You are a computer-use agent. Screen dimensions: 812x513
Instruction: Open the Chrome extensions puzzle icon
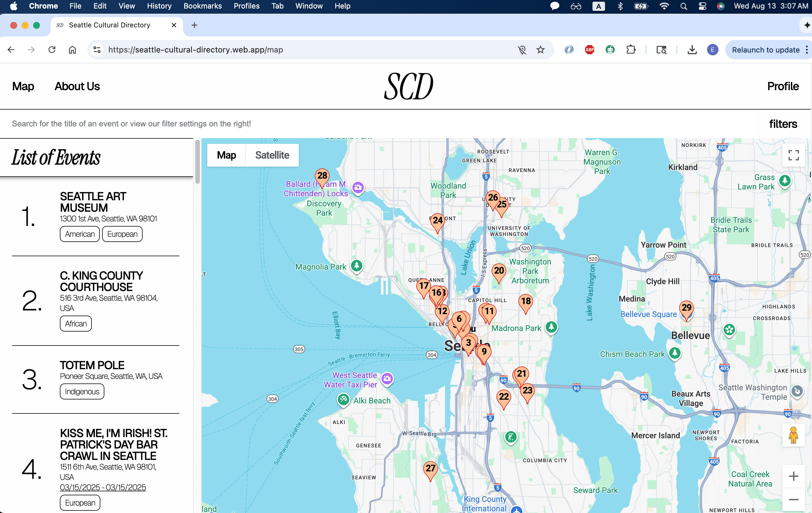pos(631,50)
